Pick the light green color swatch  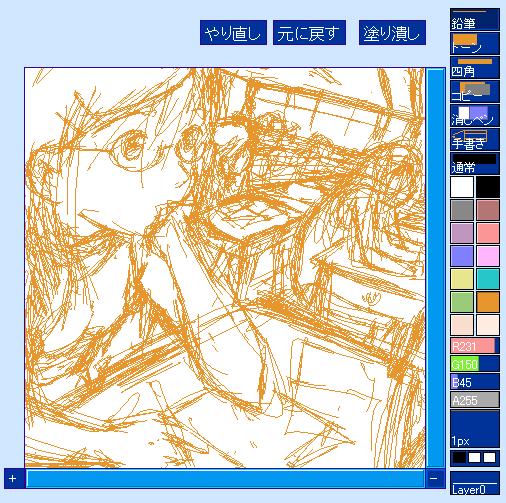[462, 302]
